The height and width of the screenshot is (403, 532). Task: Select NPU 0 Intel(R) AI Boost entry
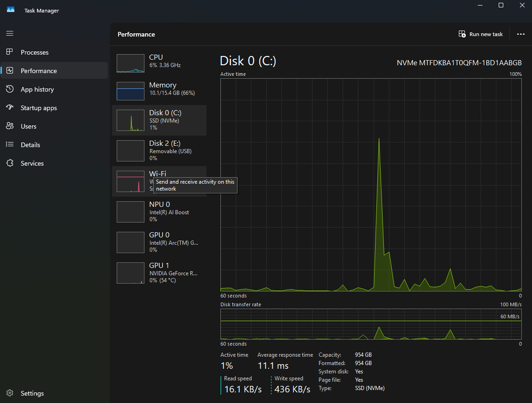coord(159,212)
